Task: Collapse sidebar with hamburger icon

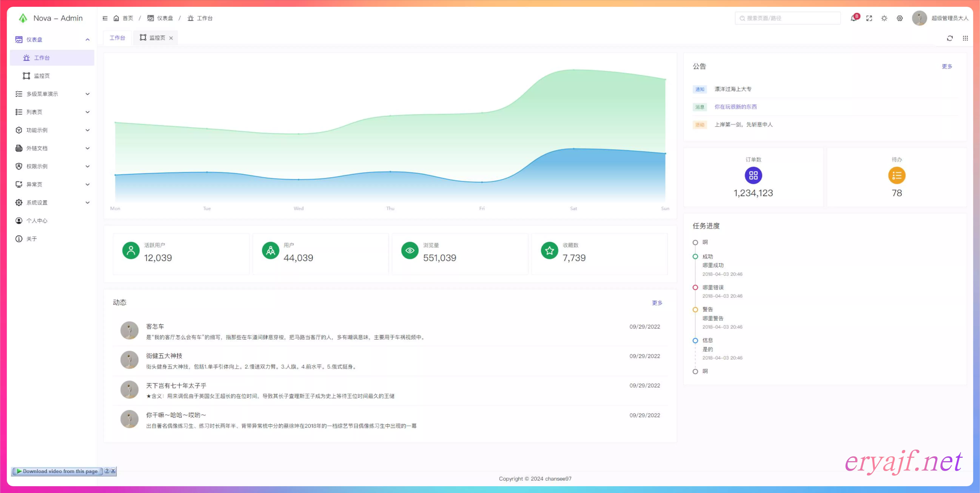Action: pos(105,18)
